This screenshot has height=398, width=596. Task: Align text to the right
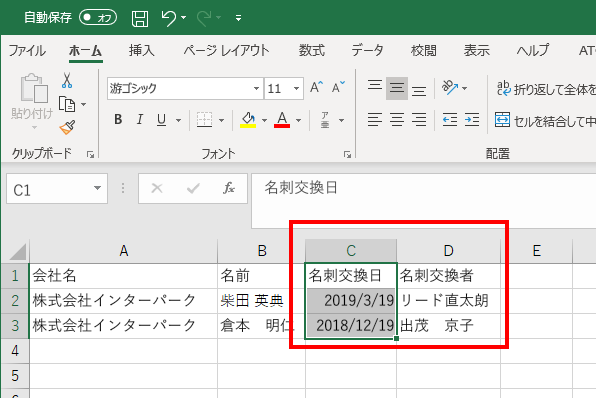[x=419, y=120]
